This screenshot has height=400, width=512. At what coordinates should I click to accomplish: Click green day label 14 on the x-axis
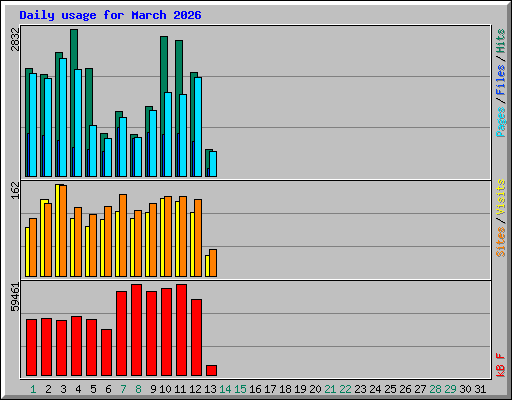[x=225, y=389]
